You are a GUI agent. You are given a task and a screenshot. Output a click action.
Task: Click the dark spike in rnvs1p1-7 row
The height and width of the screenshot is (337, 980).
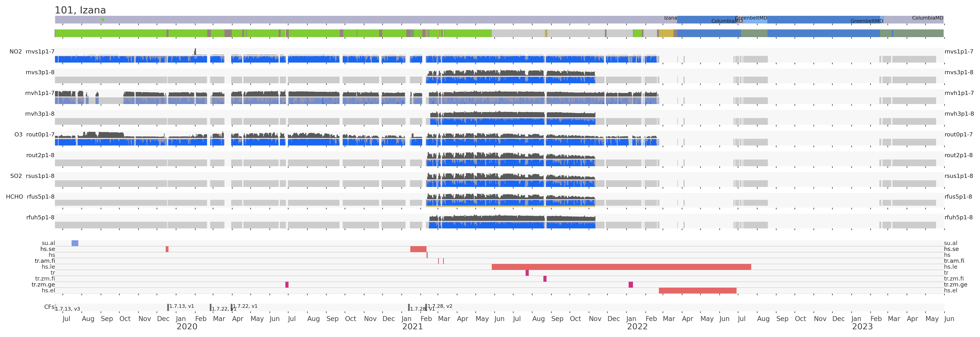(195, 52)
